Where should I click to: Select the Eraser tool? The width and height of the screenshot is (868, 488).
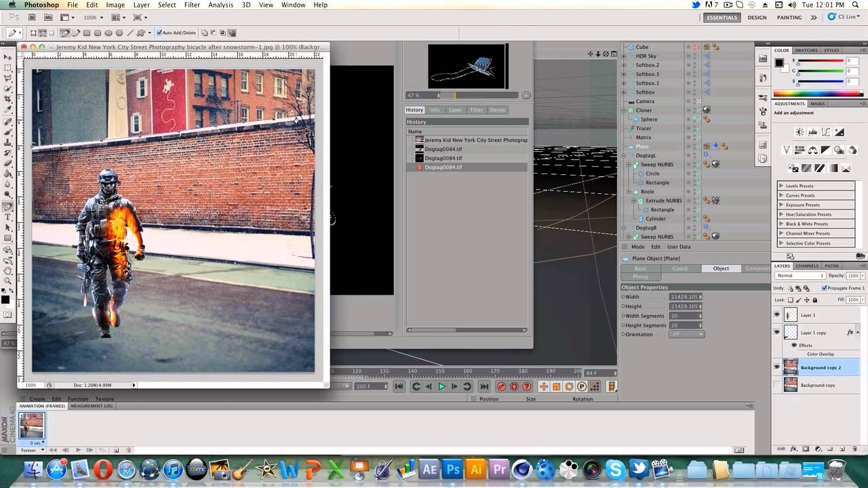(x=8, y=163)
